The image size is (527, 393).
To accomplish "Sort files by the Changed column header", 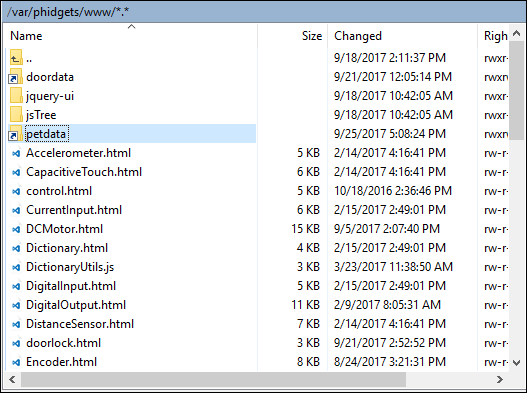I will pos(403,36).
